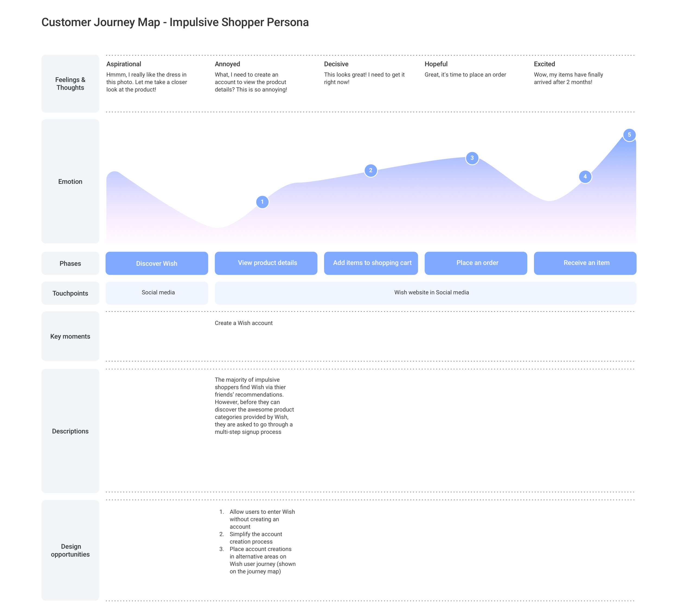Image resolution: width=678 pixels, height=616 pixels.
Task: Click 'Place account creations in alternative areas' item
Action: click(258, 560)
